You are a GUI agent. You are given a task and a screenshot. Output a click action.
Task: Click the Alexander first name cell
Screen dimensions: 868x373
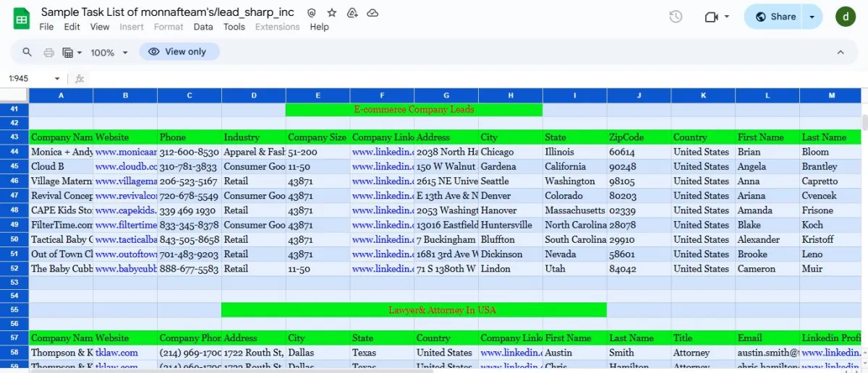tap(767, 239)
